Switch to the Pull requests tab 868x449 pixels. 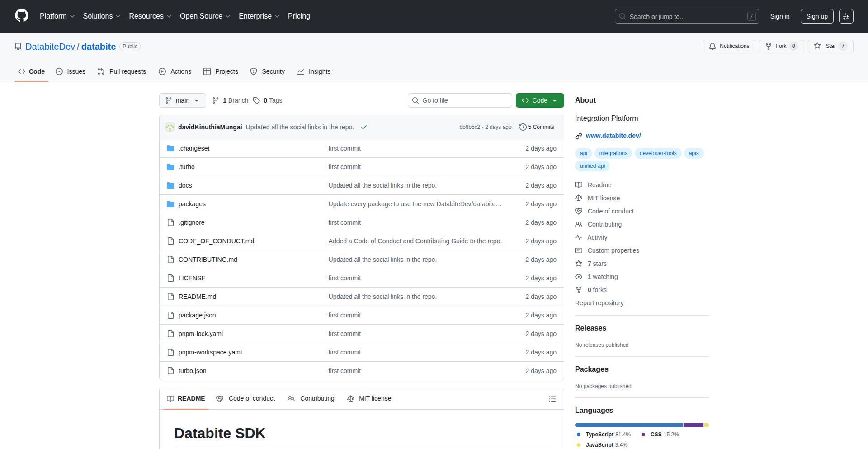(x=122, y=71)
